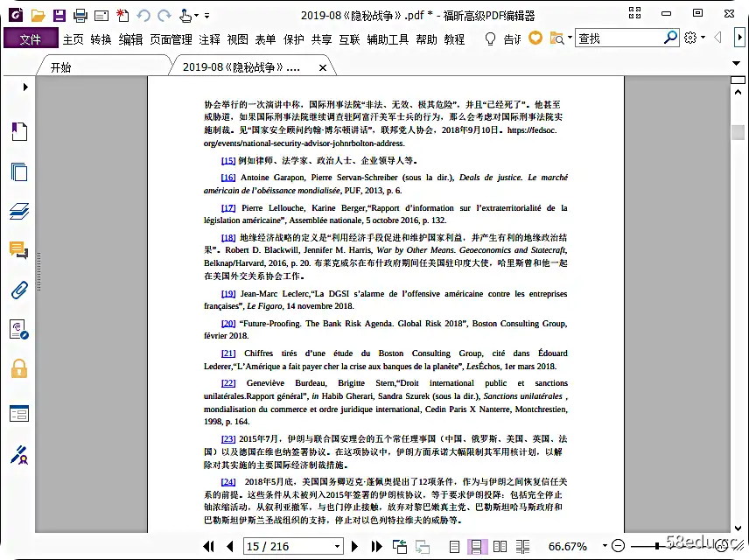Click the magnifier search button

(x=671, y=38)
